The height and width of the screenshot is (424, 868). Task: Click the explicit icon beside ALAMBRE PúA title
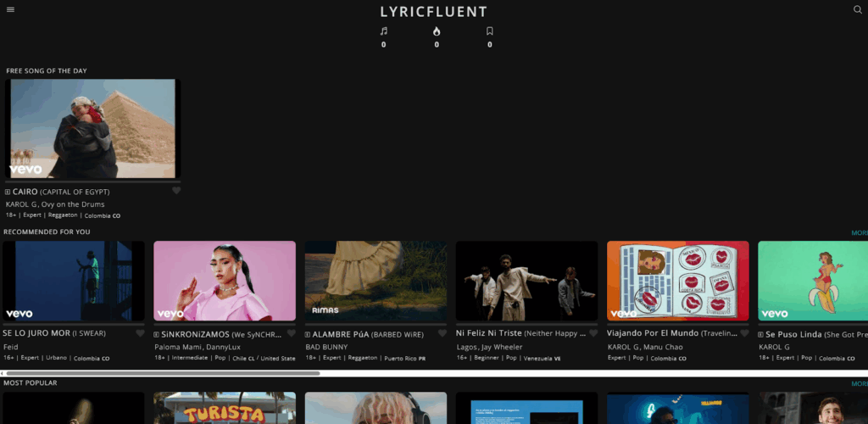(x=308, y=335)
